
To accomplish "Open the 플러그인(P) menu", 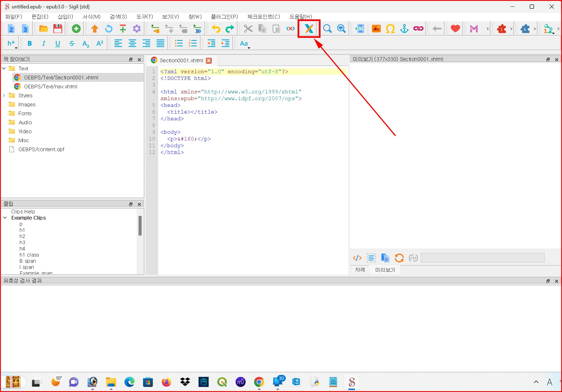I will click(224, 17).
